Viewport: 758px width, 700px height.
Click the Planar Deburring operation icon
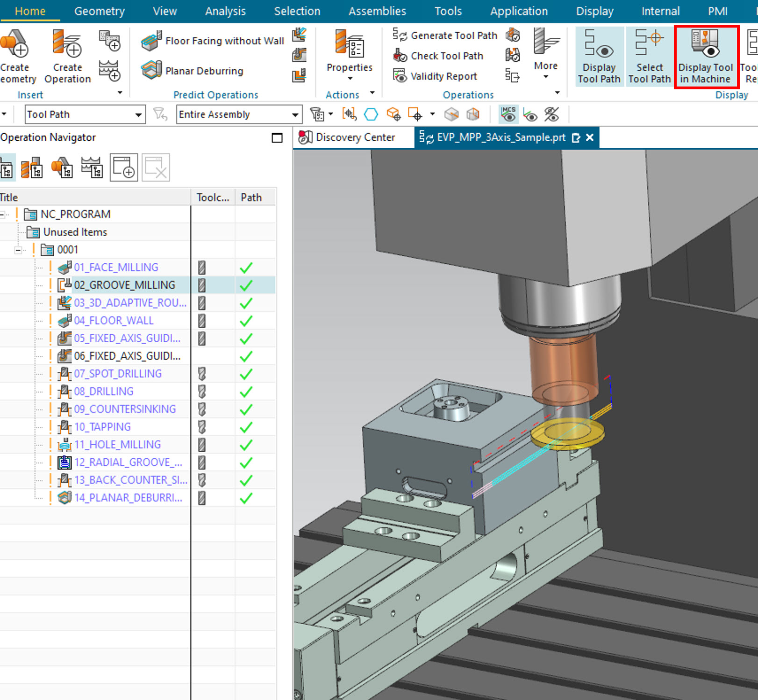(151, 71)
